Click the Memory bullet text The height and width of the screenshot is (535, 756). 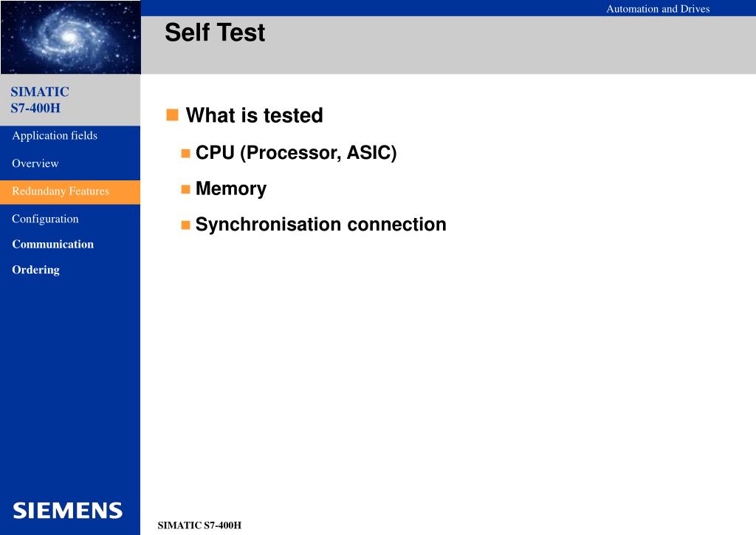point(231,188)
